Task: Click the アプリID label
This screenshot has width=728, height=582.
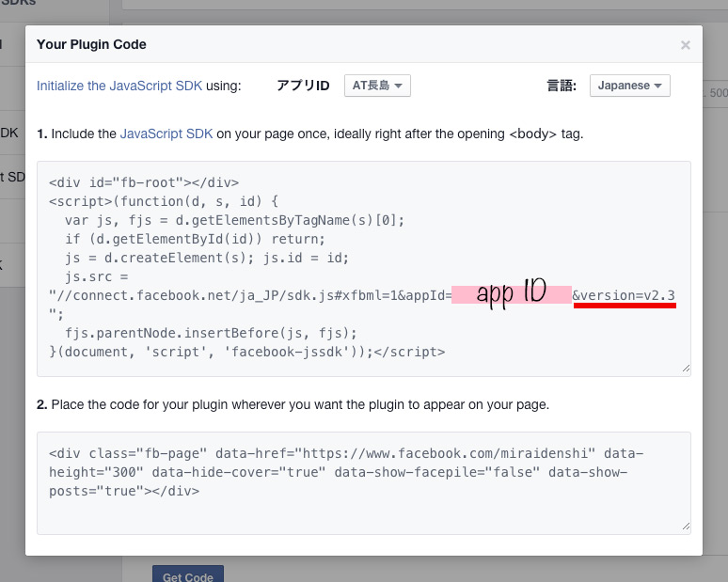Action: coord(303,86)
